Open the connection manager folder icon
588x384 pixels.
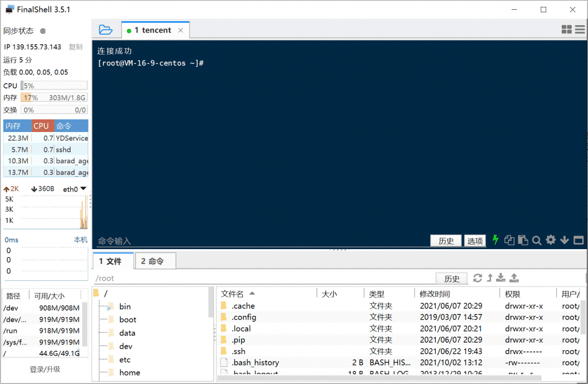pyautogui.click(x=105, y=30)
